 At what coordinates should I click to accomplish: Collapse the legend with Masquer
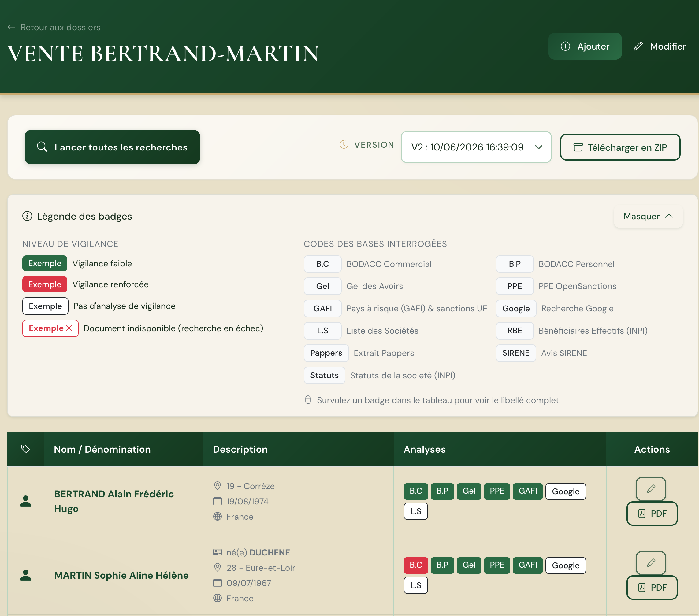pyautogui.click(x=648, y=216)
